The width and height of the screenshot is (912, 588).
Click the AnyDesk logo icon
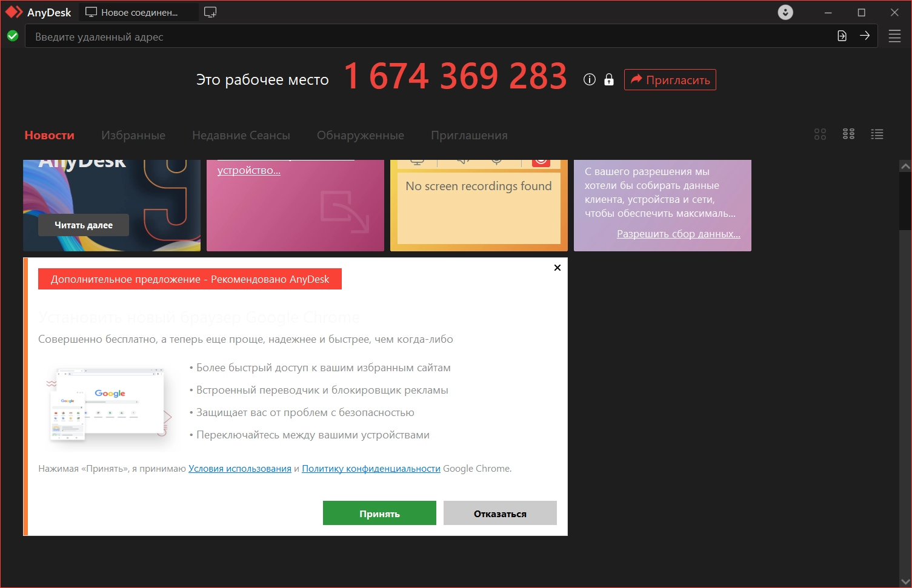pyautogui.click(x=14, y=12)
